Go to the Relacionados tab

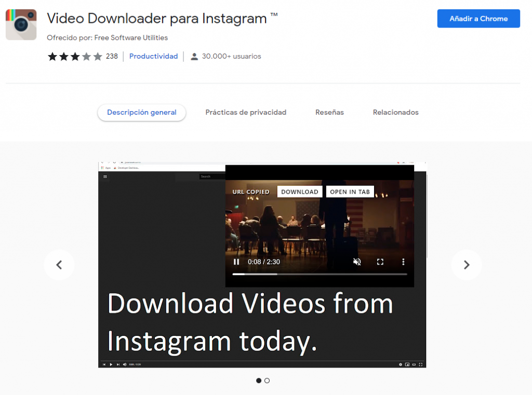[x=395, y=112]
